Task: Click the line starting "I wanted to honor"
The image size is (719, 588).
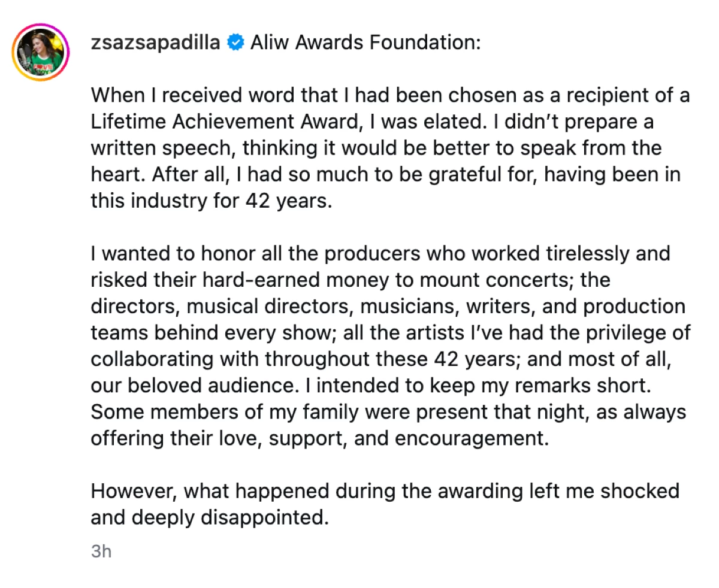Action: pyautogui.click(x=380, y=254)
